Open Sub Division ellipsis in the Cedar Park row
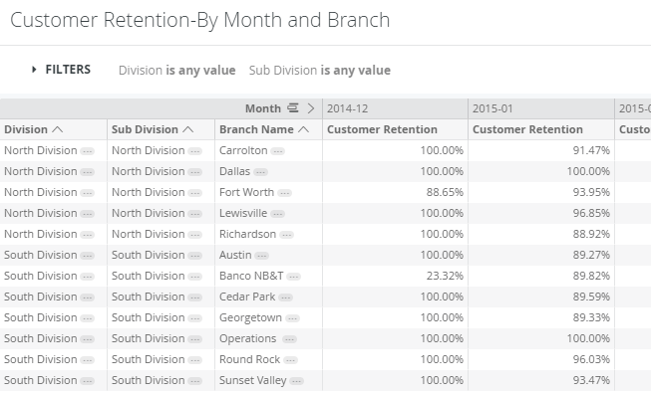The height and width of the screenshot is (397, 651). 195,297
